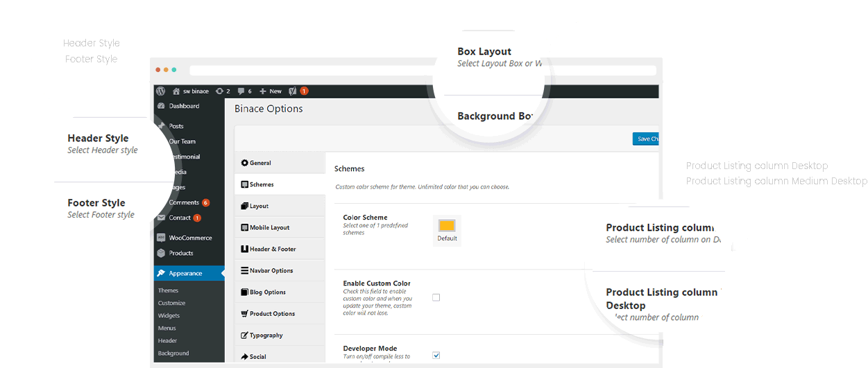Viewport: 868px width, 368px height.
Task: Open the sw binace site home link
Action: click(191, 91)
